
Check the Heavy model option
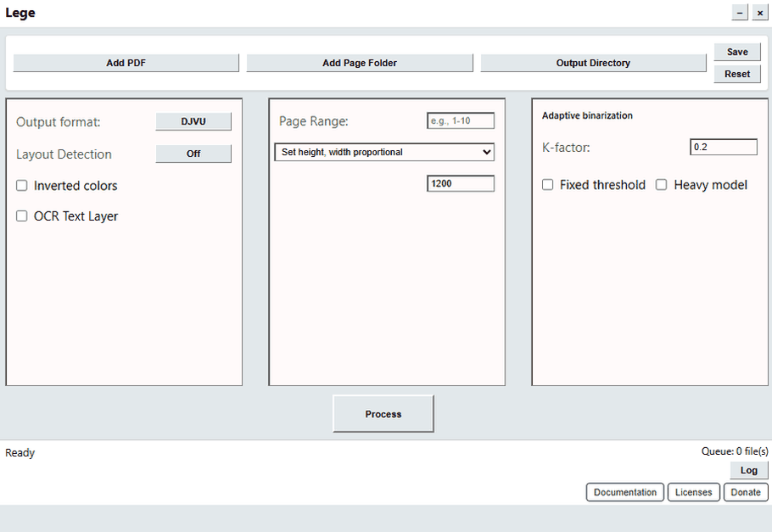pos(662,185)
